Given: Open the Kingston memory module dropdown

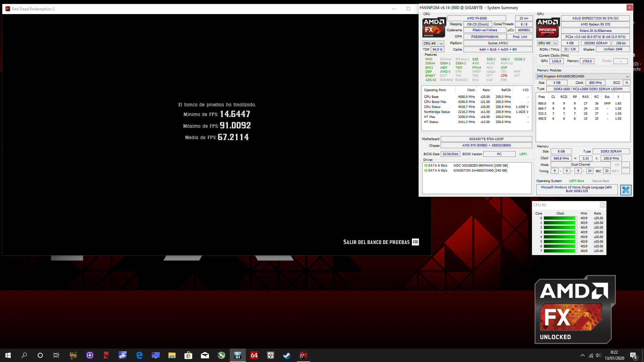Looking at the screenshot, I should [x=583, y=76].
